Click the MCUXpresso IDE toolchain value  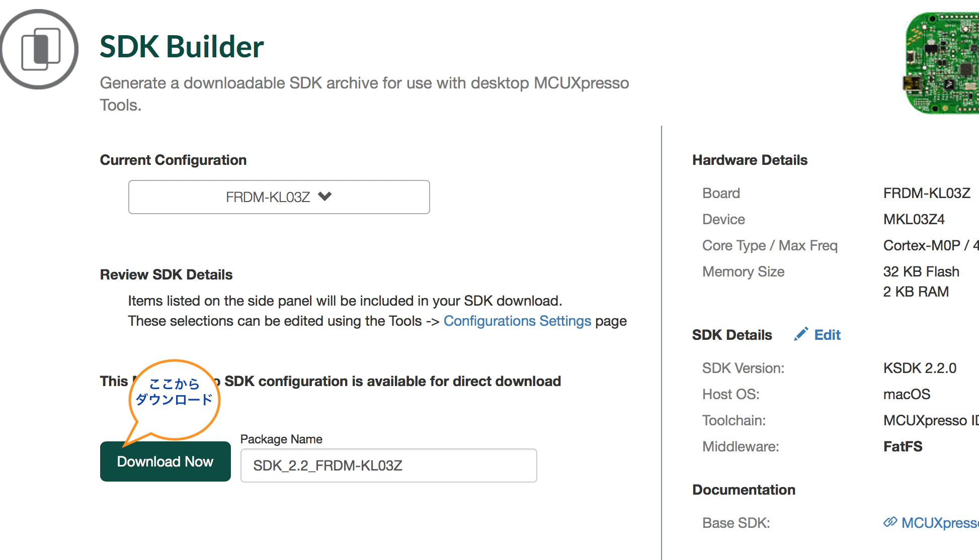pos(931,420)
